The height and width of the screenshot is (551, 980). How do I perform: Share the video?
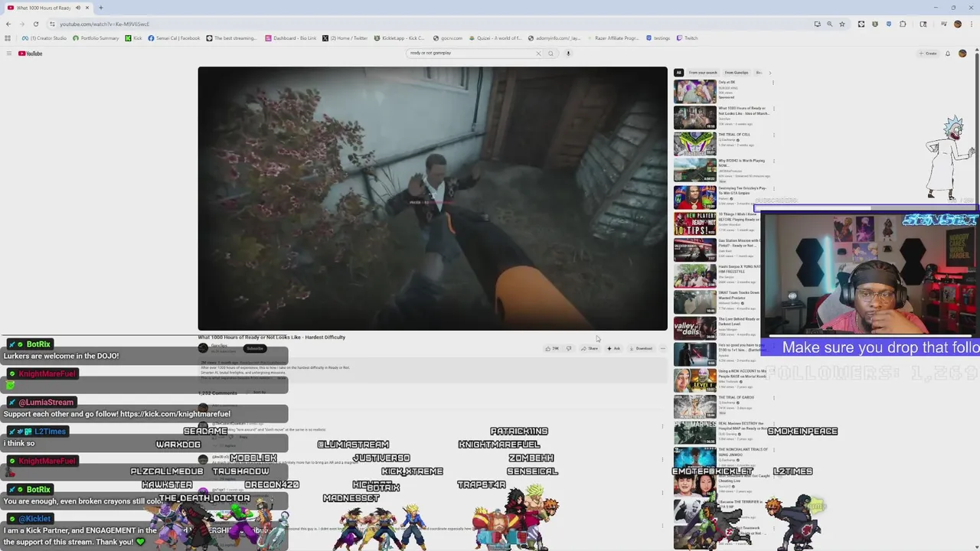coord(590,348)
